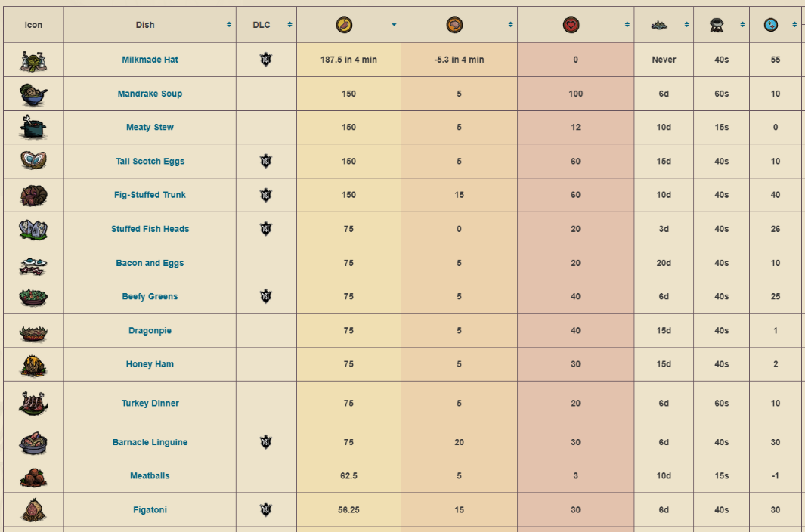Click the crock pot cook time icon
Image resolution: width=805 pixels, height=532 pixels.
pyautogui.click(x=717, y=25)
